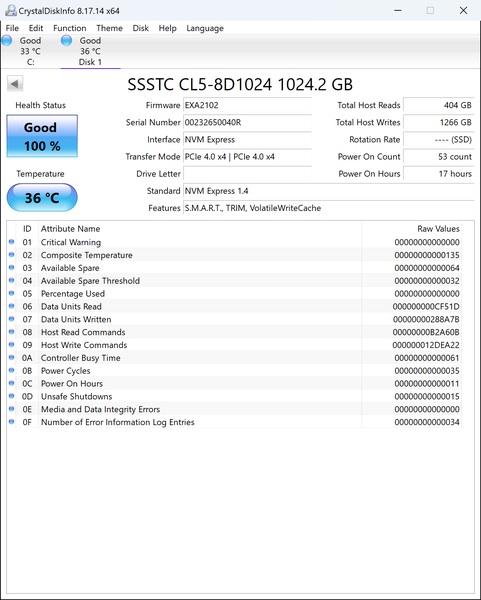Click the status dot for Host Read Commands
This screenshot has width=481, height=600.
[11, 332]
